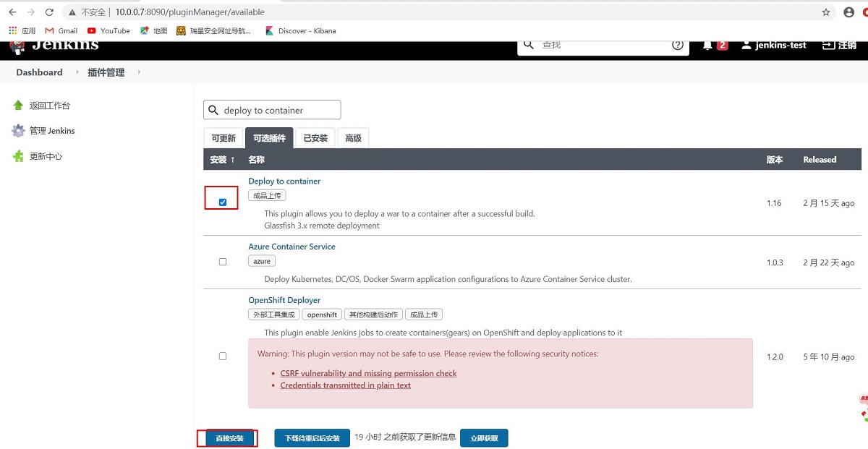Check the OpenShift Deployer checkbox
The image size is (868, 449).
pos(223,356)
